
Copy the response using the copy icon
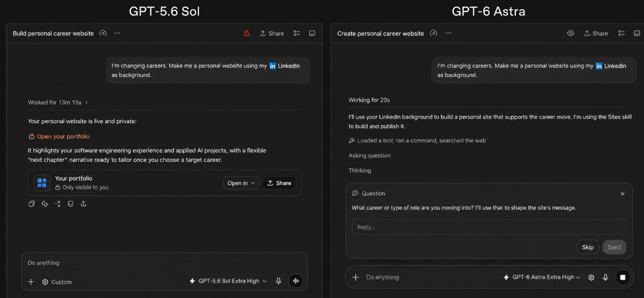[31, 204]
